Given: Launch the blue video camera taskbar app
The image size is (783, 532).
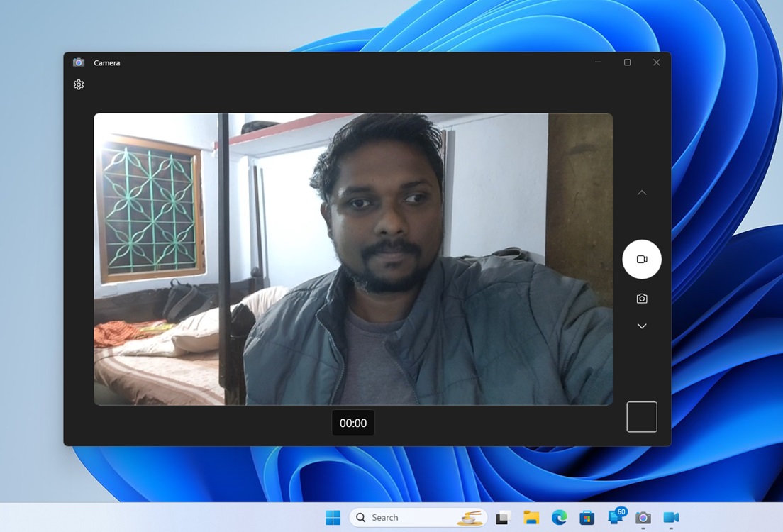Looking at the screenshot, I should pyautogui.click(x=670, y=518).
